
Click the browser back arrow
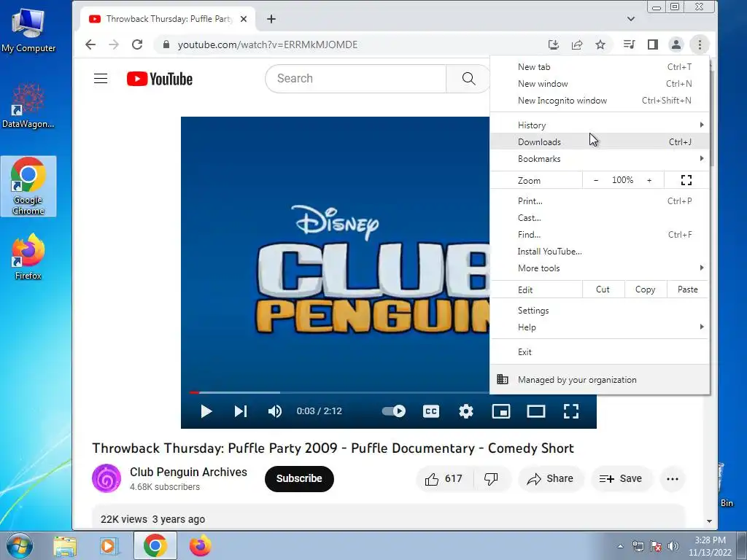[90, 44]
